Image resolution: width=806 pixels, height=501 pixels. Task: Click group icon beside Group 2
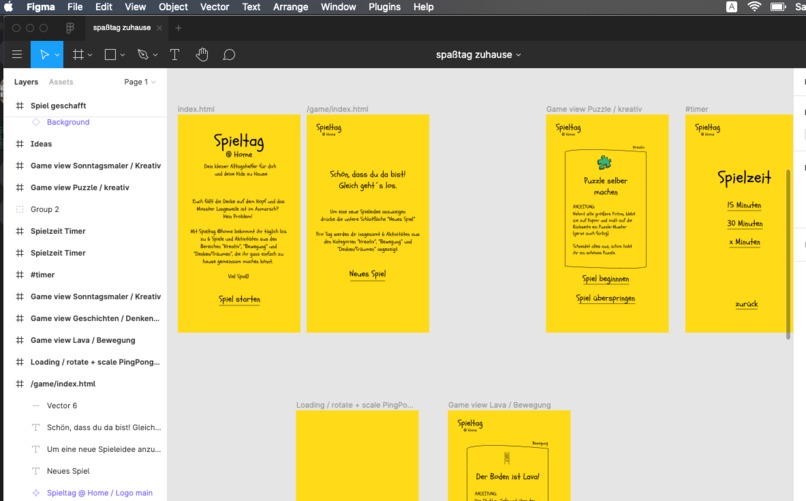(20, 209)
